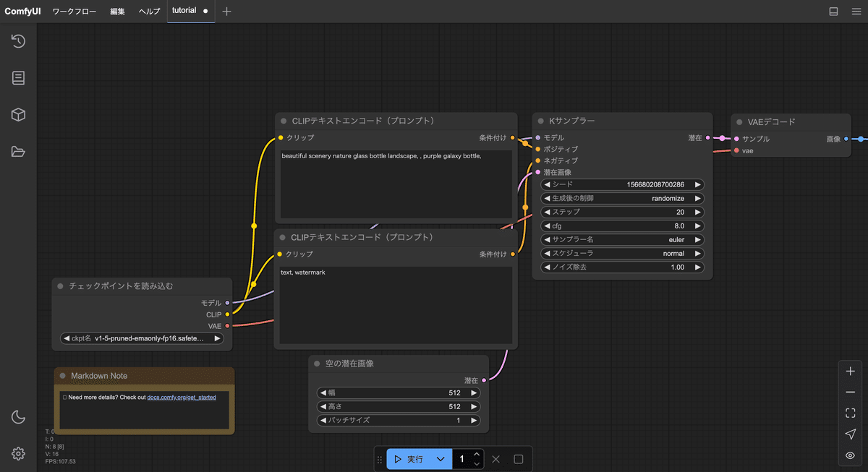
Task: Open サンプラー名 euler combo
Action: (x=622, y=239)
